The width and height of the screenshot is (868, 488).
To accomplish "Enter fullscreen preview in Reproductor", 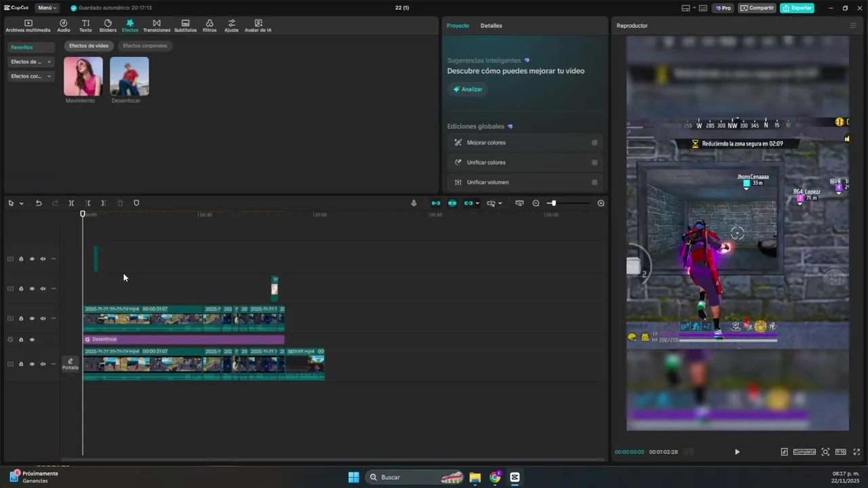I will pos(856,452).
